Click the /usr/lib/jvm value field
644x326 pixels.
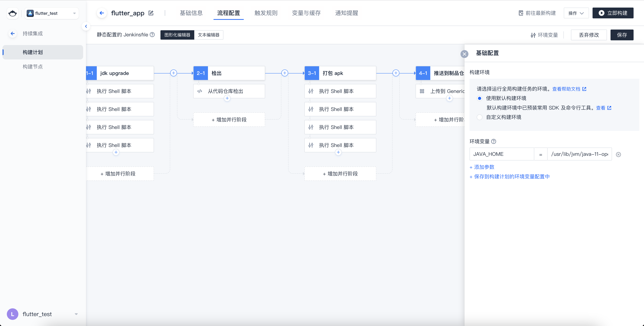(579, 154)
